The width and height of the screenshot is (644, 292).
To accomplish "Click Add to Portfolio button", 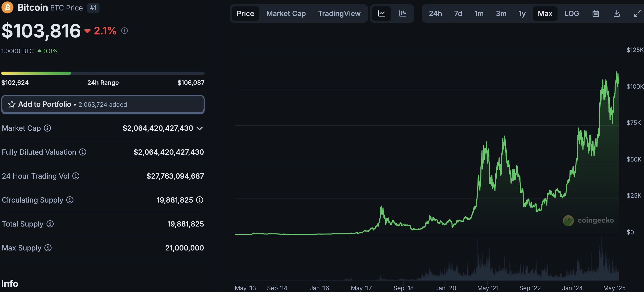I will (103, 104).
